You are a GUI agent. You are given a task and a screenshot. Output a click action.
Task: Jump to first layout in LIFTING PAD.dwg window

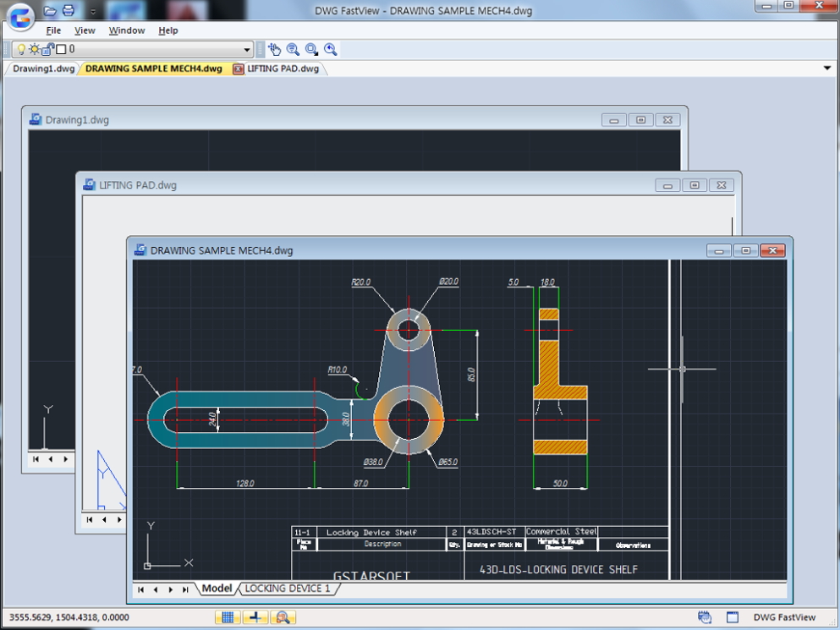click(90, 519)
